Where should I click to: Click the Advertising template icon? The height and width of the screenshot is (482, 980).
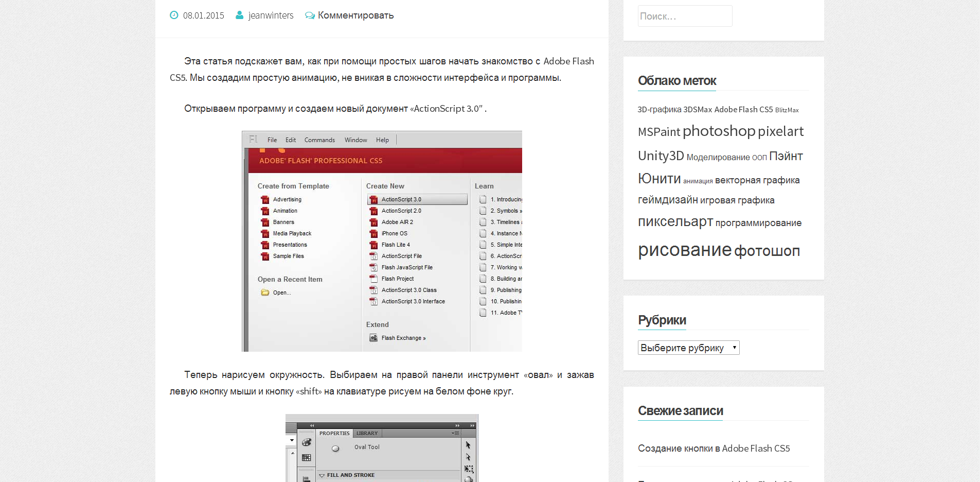coord(265,199)
